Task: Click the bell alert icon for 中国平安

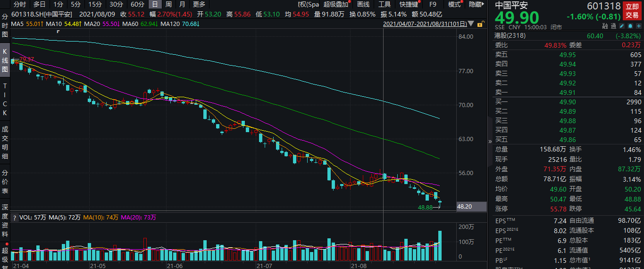Action: [629, 27]
